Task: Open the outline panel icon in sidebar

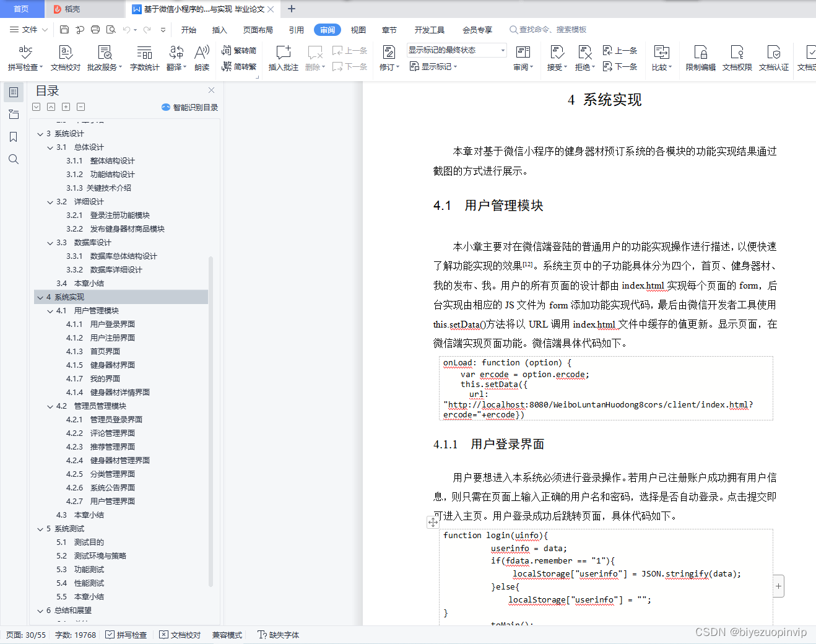Action: (14, 92)
